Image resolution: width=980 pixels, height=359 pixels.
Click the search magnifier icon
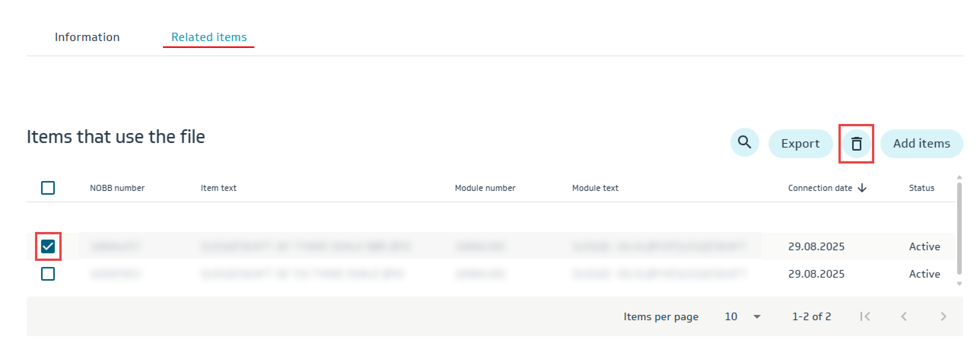pyautogui.click(x=744, y=143)
